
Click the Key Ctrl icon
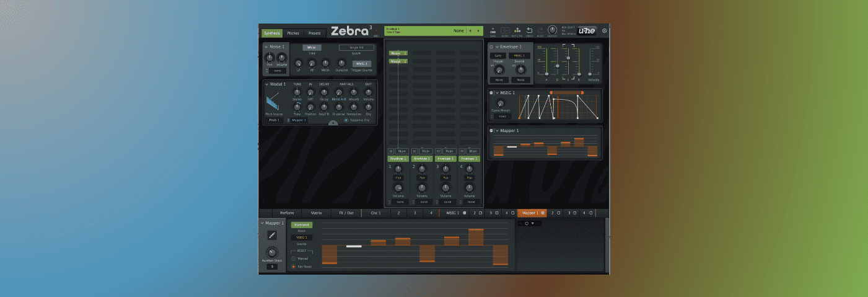click(x=517, y=30)
